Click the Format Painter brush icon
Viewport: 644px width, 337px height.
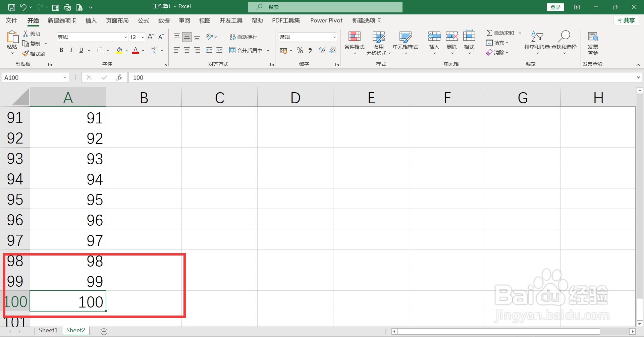tap(25, 54)
